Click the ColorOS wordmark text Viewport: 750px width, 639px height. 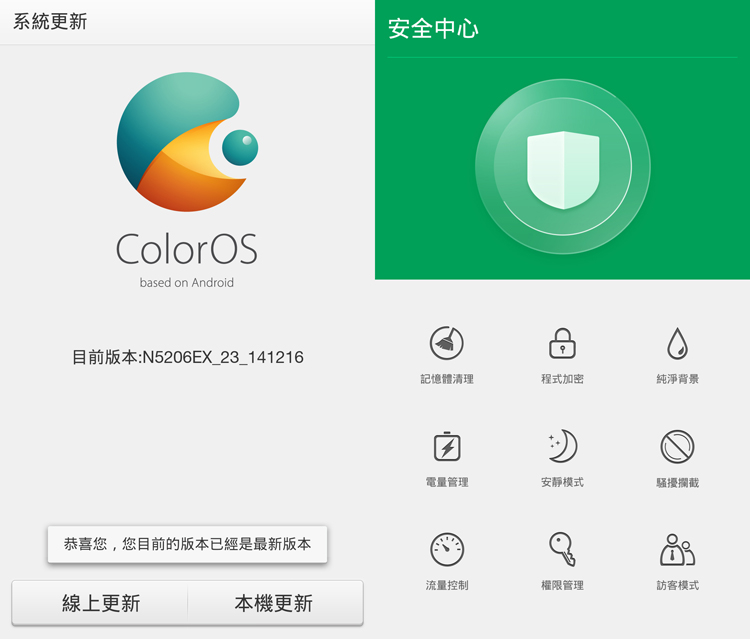point(187,249)
